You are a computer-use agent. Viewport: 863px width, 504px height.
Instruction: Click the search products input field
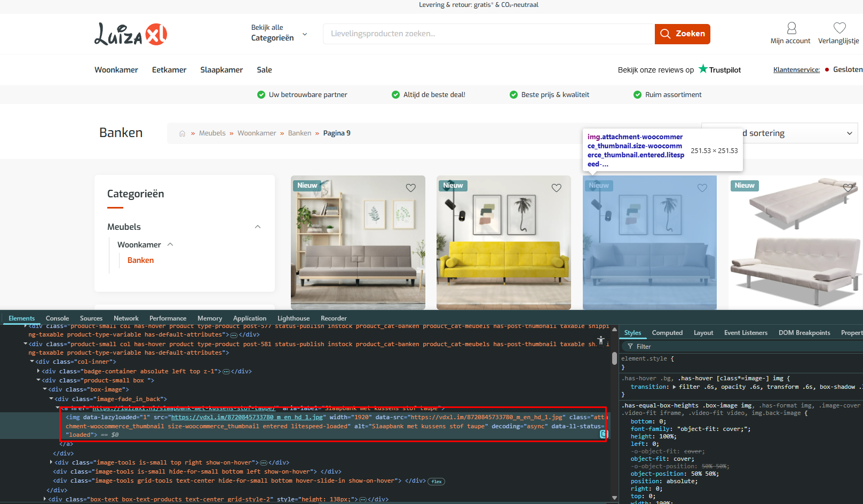coord(489,34)
